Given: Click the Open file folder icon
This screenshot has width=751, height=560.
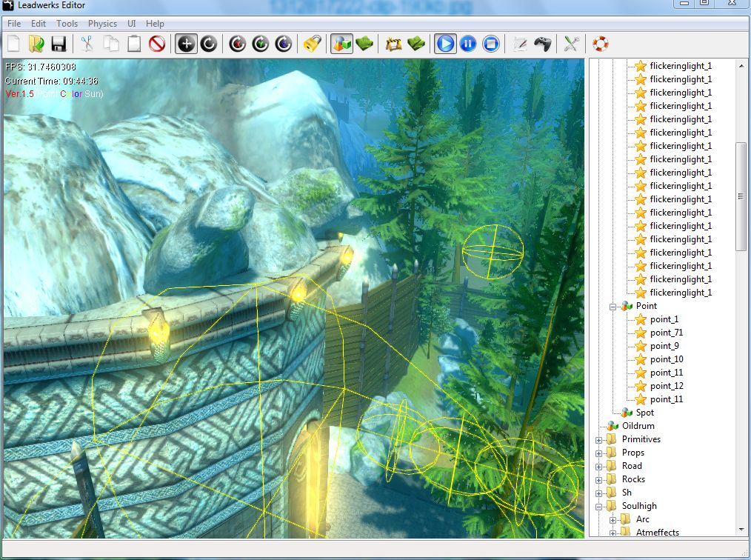Looking at the screenshot, I should (x=36, y=44).
